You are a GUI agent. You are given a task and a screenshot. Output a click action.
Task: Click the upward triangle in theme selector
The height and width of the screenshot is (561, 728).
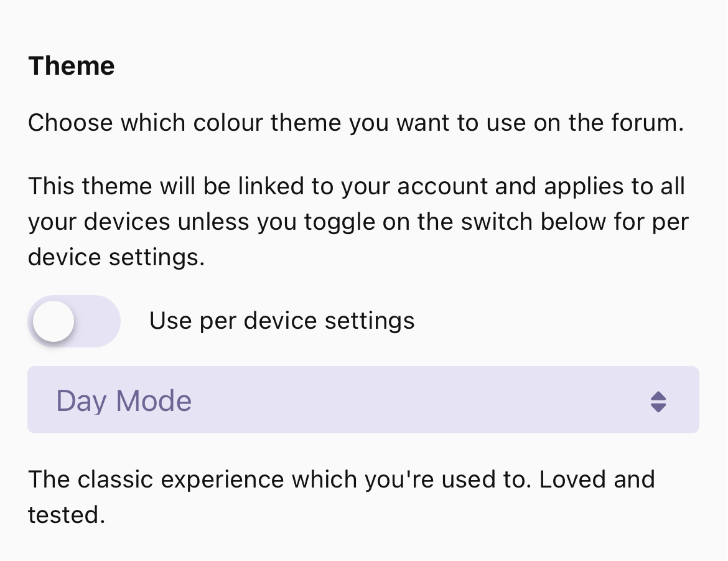point(658,395)
